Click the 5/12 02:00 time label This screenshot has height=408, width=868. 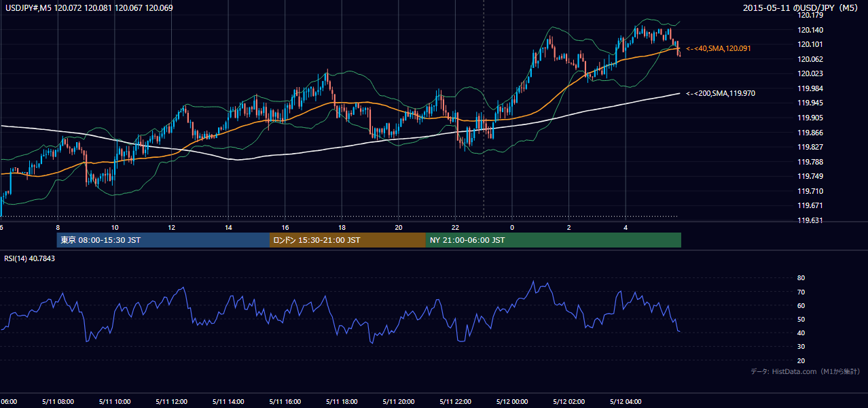point(569,401)
